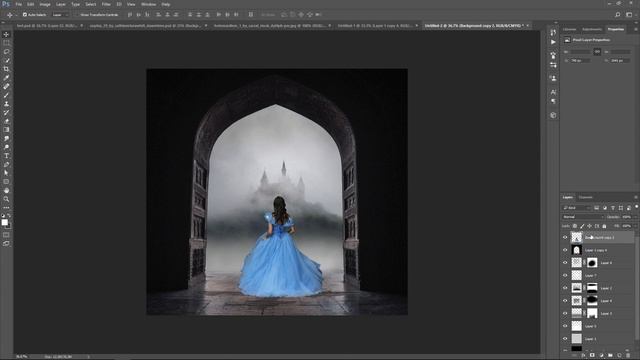The width and height of the screenshot is (640, 360).
Task: Click the search magnifier in options bar
Action: point(618,15)
